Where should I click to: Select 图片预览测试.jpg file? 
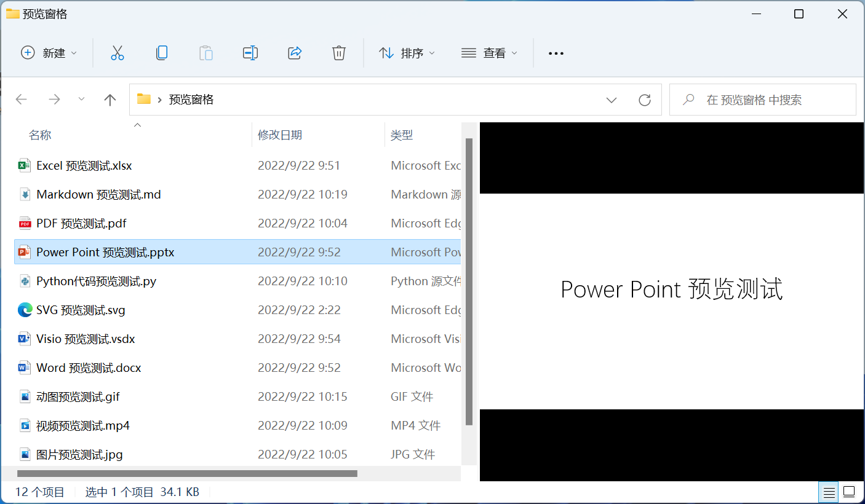(x=79, y=454)
